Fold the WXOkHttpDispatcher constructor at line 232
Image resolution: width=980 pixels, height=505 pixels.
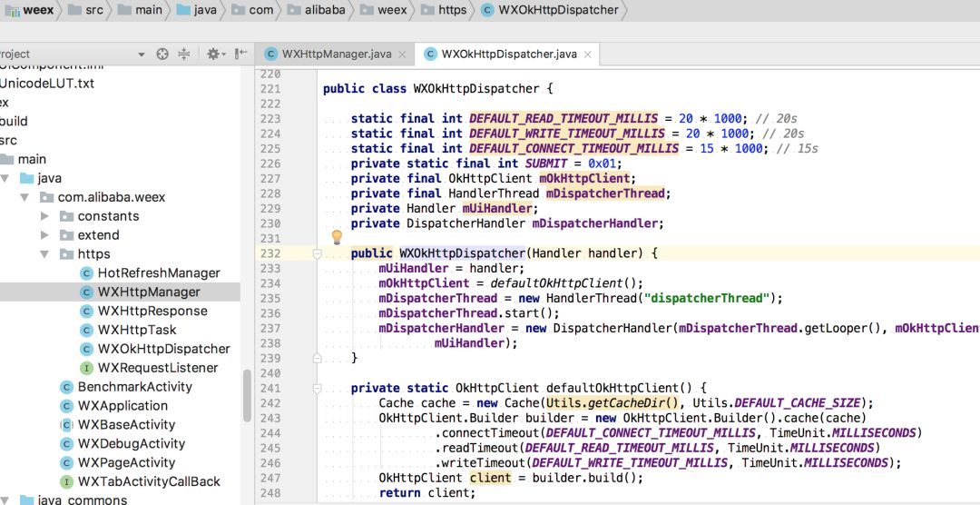click(x=317, y=253)
